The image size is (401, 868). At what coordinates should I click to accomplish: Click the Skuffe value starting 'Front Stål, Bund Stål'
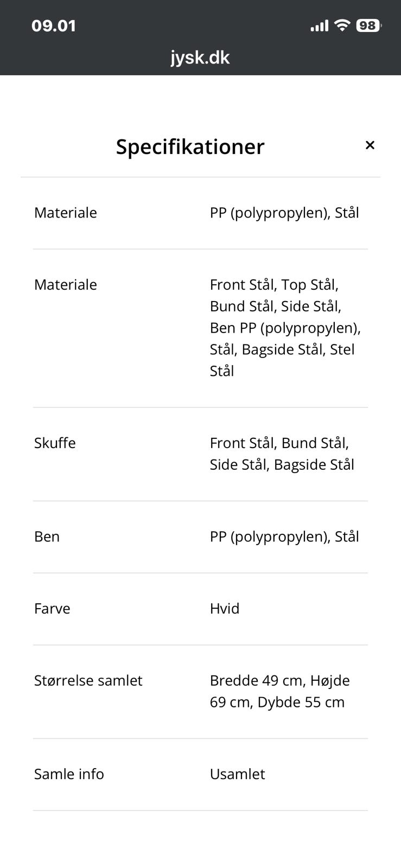pyautogui.click(x=282, y=454)
